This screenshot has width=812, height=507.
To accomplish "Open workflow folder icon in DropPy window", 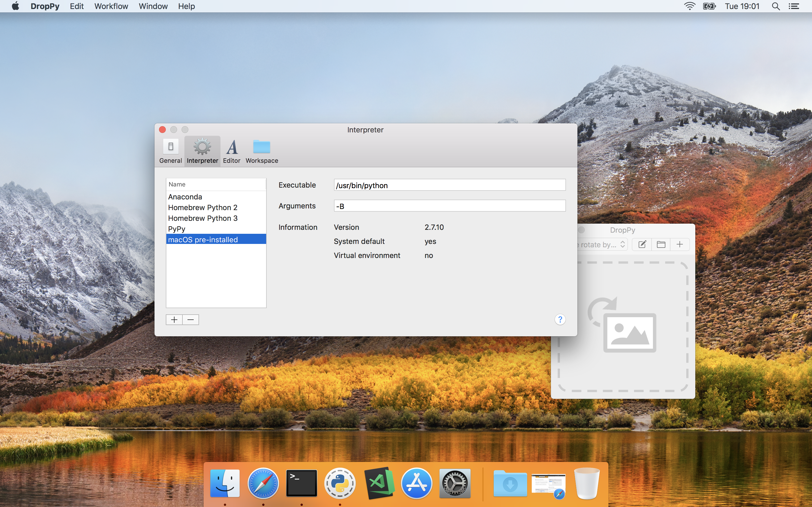I will point(661,244).
